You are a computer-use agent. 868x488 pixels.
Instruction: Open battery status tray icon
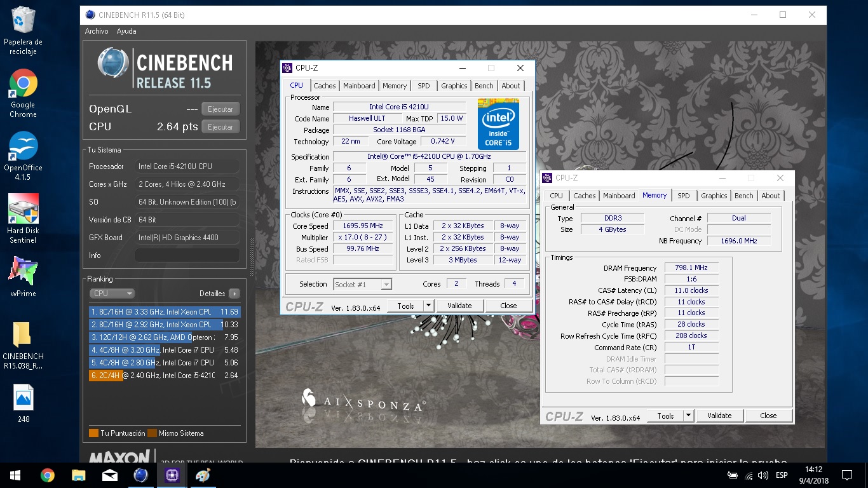(x=733, y=475)
